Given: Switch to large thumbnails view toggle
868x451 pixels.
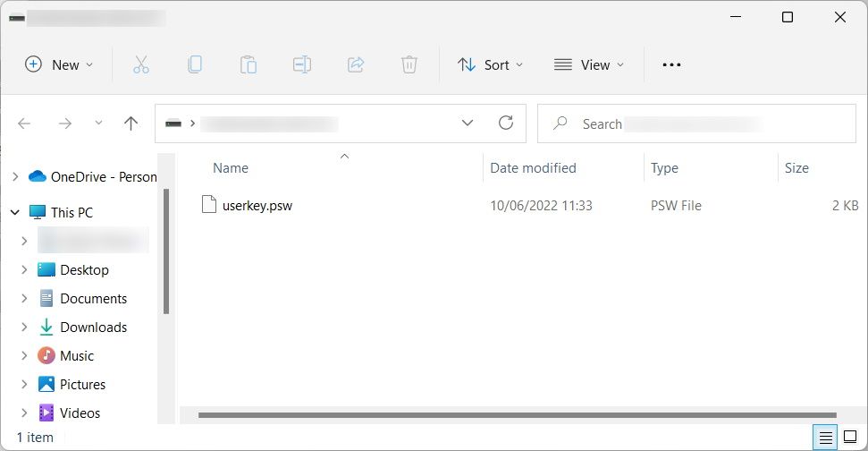Looking at the screenshot, I should [850, 438].
